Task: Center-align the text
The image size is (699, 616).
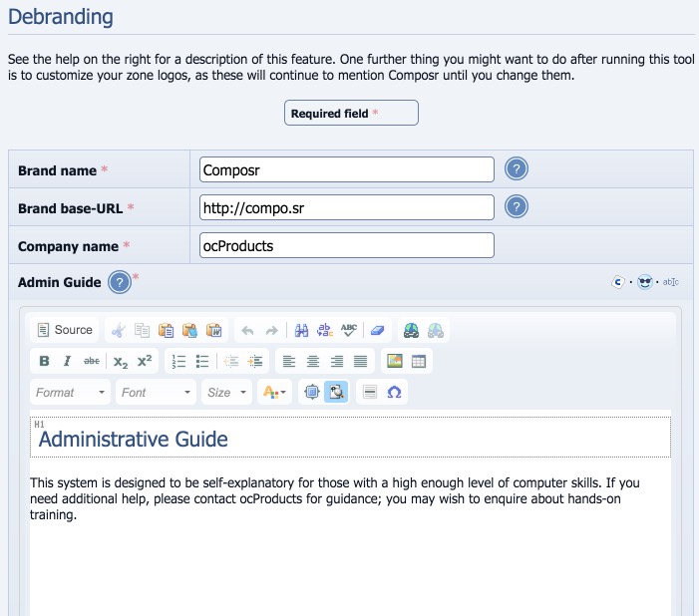Action: [x=313, y=361]
